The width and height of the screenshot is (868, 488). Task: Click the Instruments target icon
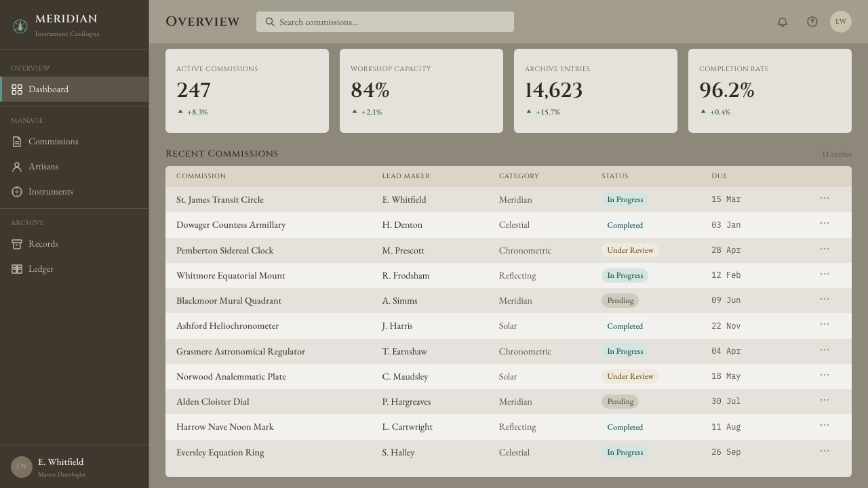(x=17, y=192)
